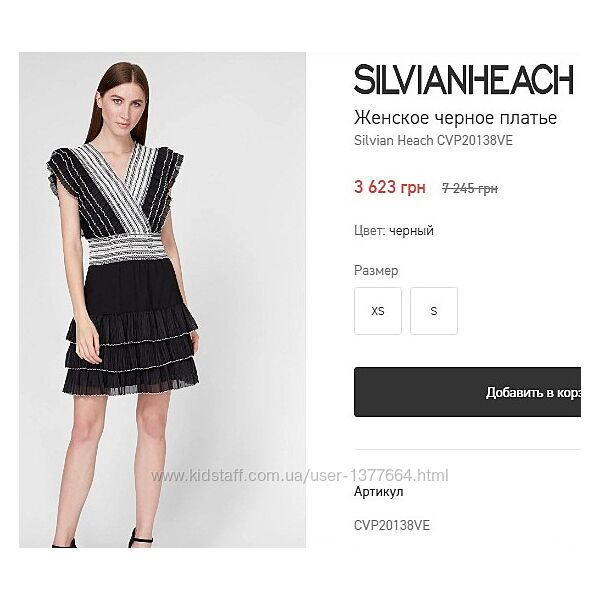Viewport: 600px width, 600px height.
Task: Open the product photo of the dress
Action: click(162, 300)
